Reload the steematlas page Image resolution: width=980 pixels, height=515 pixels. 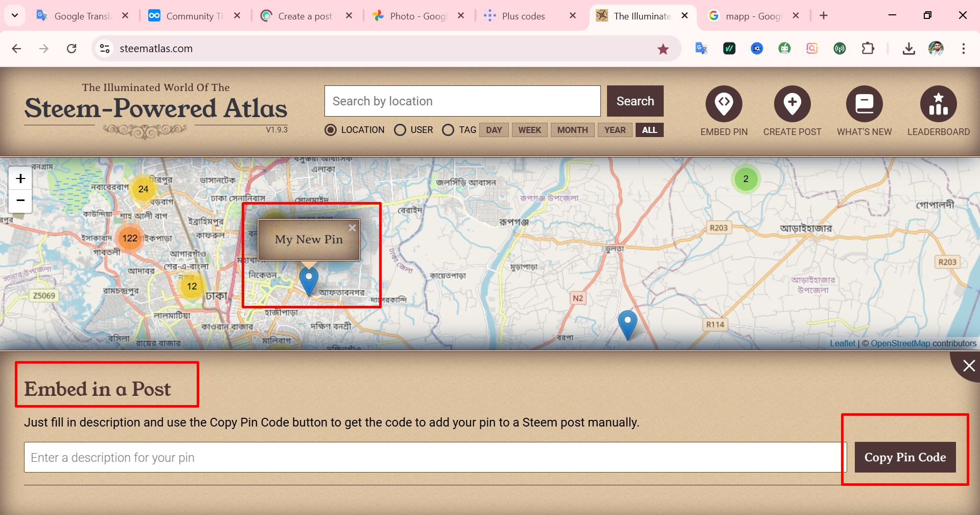click(72, 49)
